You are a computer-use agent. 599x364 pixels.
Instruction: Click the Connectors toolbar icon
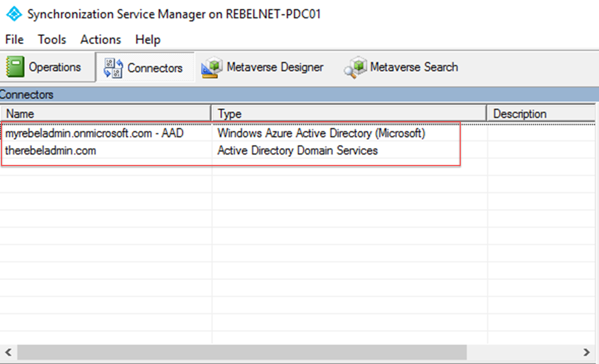pyautogui.click(x=113, y=68)
